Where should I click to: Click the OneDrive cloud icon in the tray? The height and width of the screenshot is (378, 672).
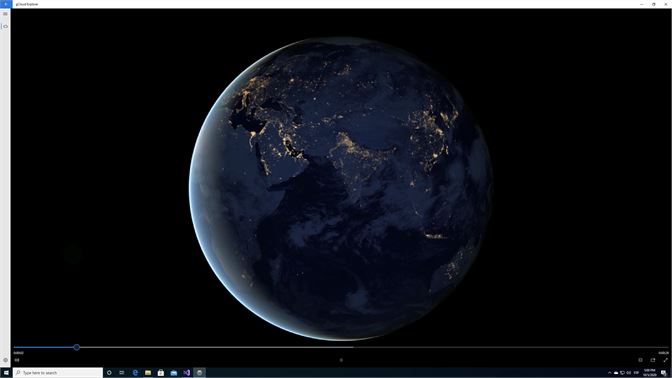point(616,373)
